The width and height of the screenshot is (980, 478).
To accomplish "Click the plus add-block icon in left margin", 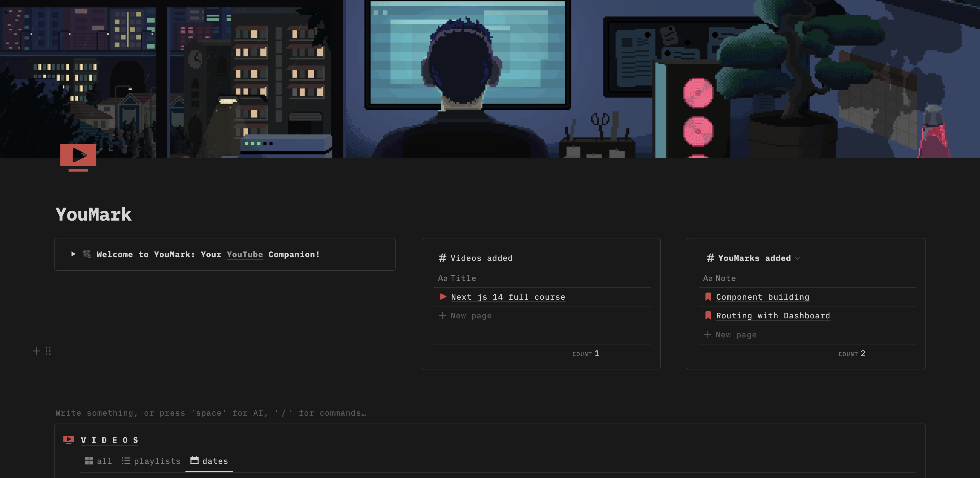I will click(36, 351).
